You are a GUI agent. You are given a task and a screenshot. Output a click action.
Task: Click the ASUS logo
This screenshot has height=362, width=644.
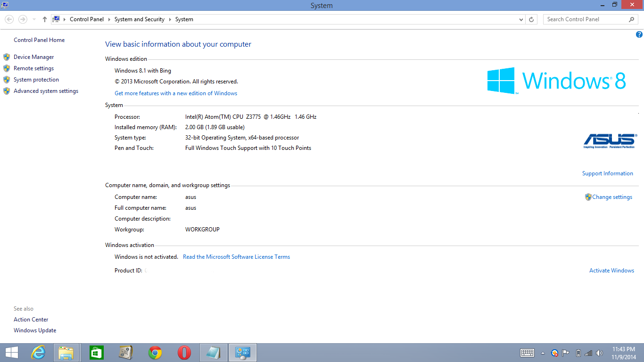(609, 141)
